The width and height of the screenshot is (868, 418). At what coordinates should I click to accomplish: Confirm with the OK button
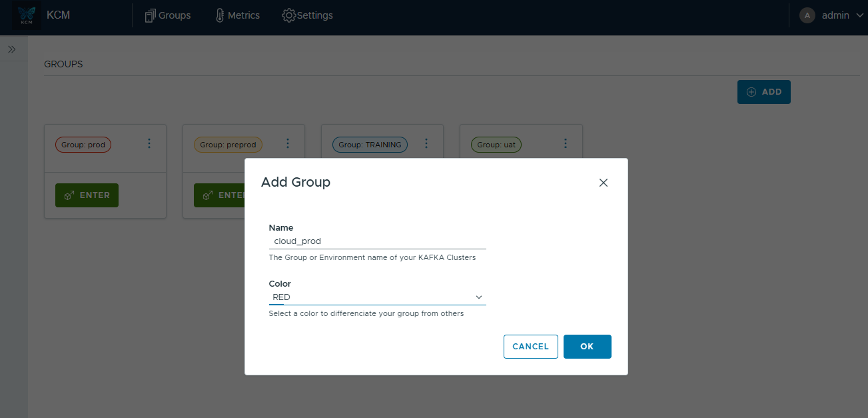587,347
